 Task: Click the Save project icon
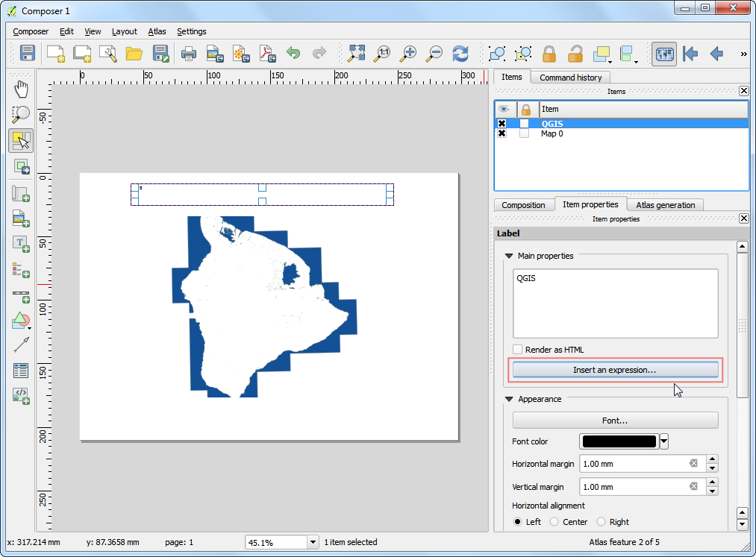28,53
